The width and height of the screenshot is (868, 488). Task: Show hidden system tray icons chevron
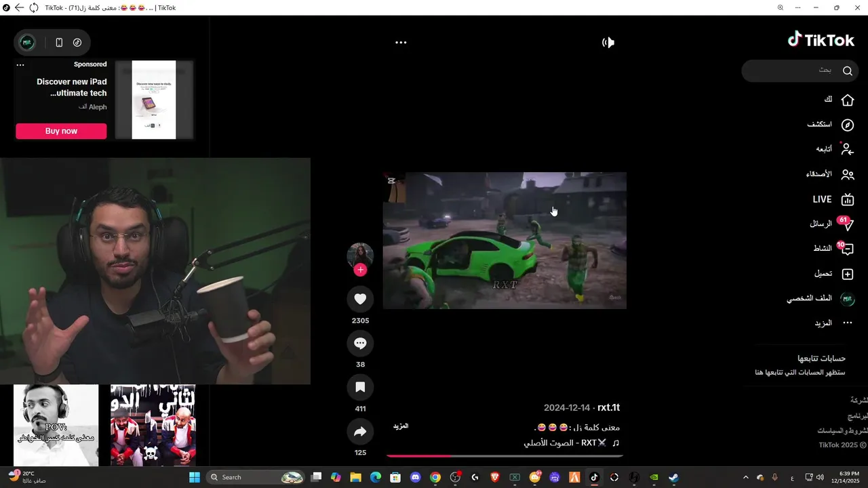(x=746, y=477)
